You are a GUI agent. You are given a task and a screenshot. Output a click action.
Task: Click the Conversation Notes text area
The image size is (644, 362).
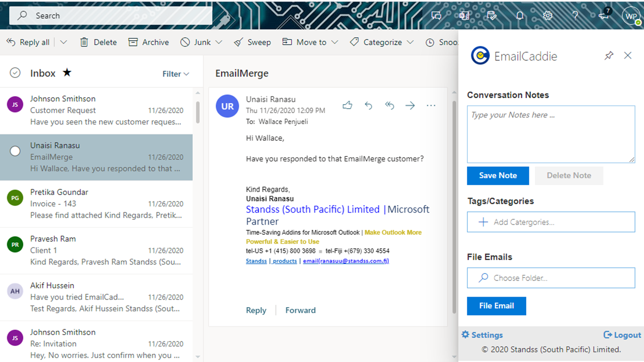click(551, 134)
